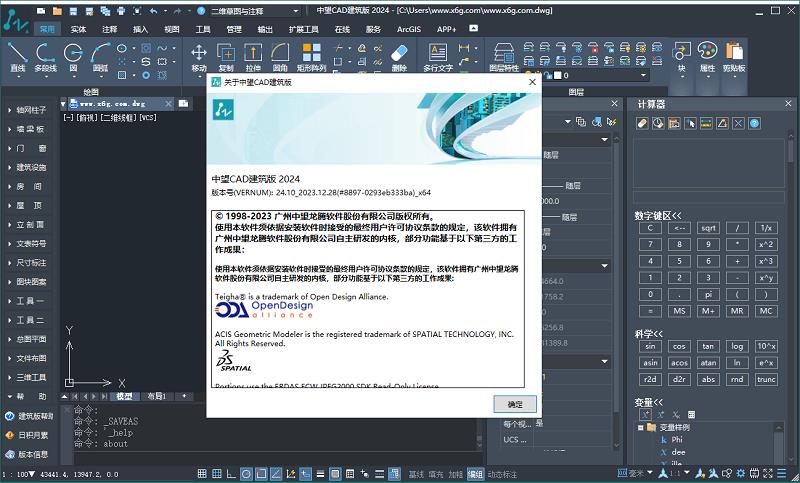This screenshot has height=483, width=800.
Task: Toggle lineweight display in the status bar
Action: [320, 474]
